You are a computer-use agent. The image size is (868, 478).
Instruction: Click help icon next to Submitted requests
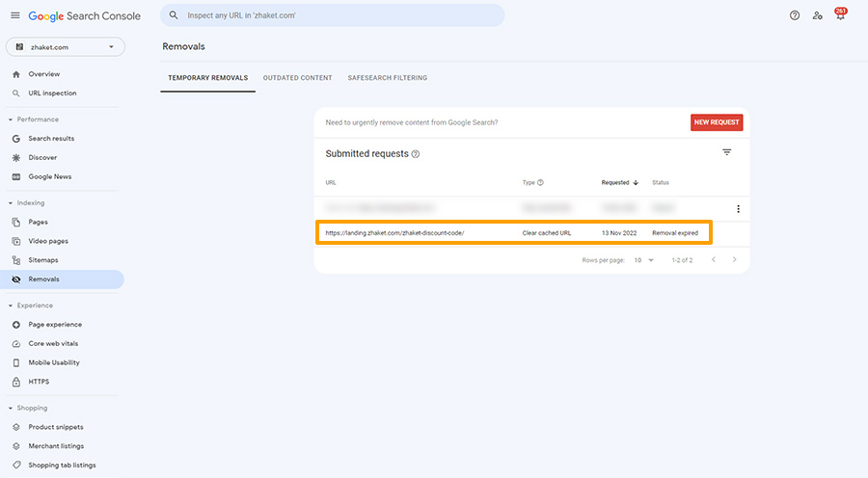tap(416, 154)
